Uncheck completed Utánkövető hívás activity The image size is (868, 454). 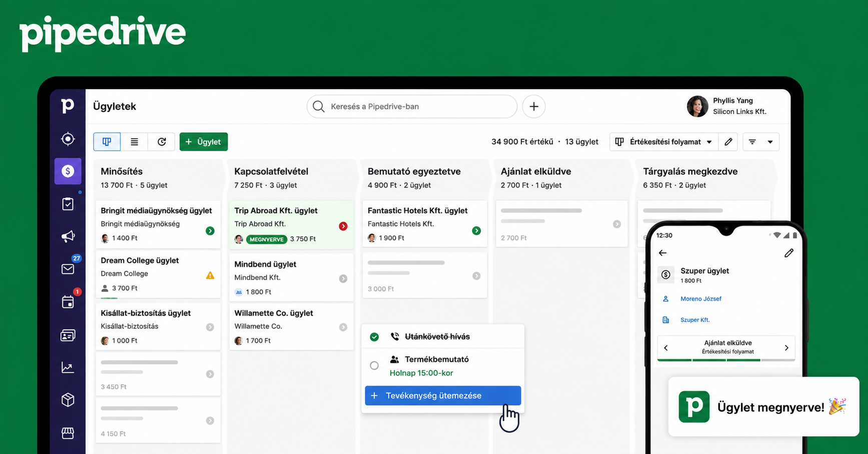pos(374,337)
